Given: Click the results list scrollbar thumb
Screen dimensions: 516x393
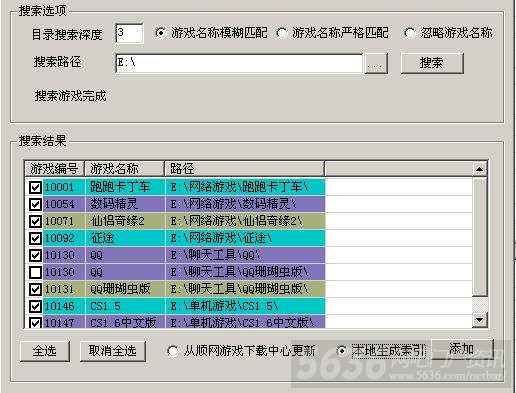Looking at the screenshot, I should point(480,237).
